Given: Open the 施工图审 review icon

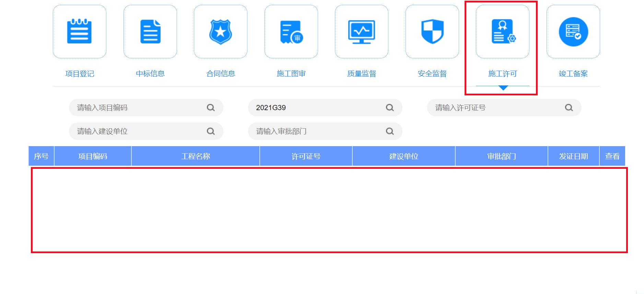Looking at the screenshot, I should click(291, 32).
